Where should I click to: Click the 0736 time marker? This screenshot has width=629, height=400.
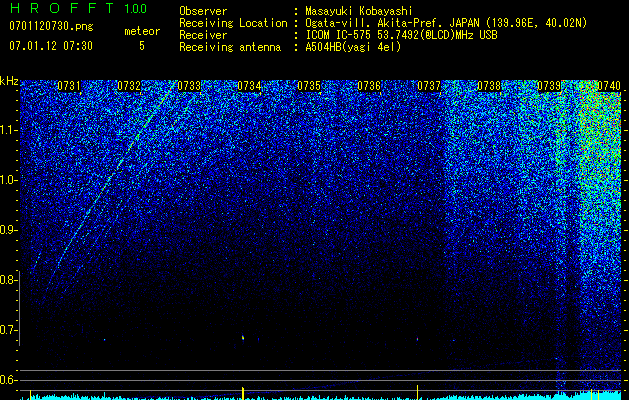(x=369, y=86)
